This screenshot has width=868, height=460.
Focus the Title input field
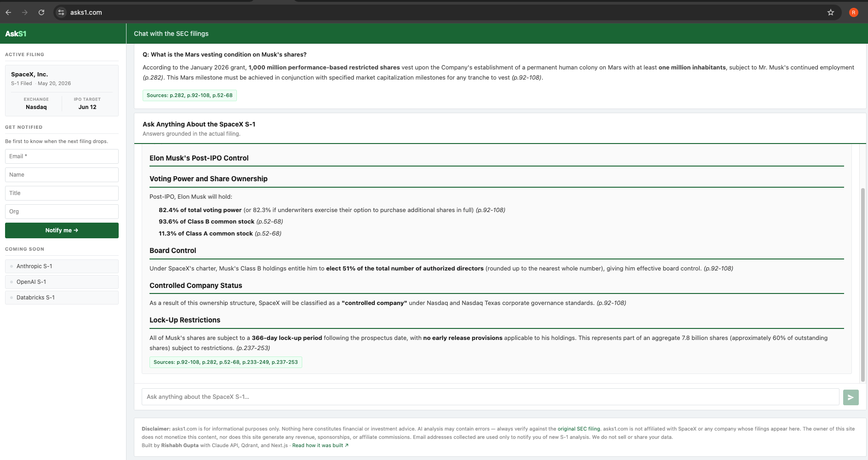click(62, 193)
